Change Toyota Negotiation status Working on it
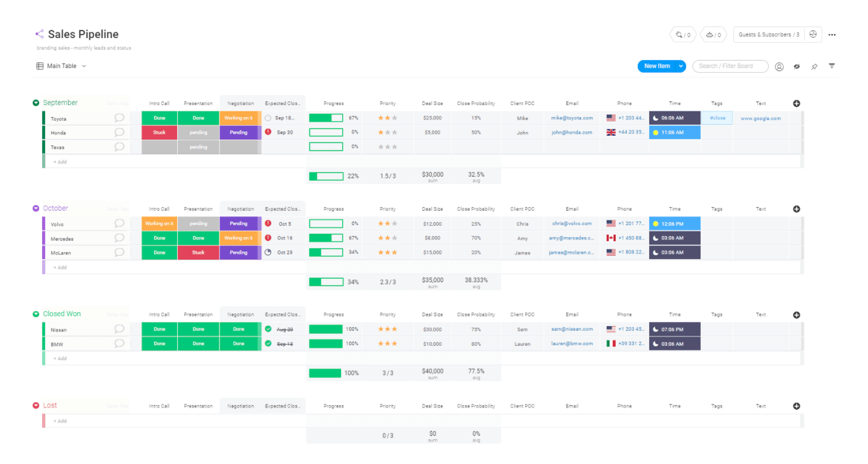Viewport: 868px width, 464px height. point(238,118)
